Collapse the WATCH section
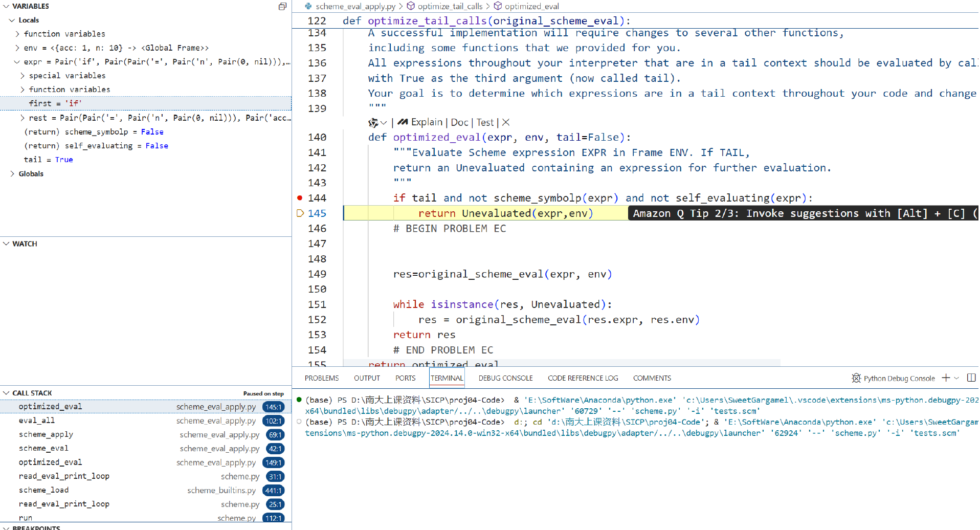The width and height of the screenshot is (980, 530). click(x=7, y=244)
